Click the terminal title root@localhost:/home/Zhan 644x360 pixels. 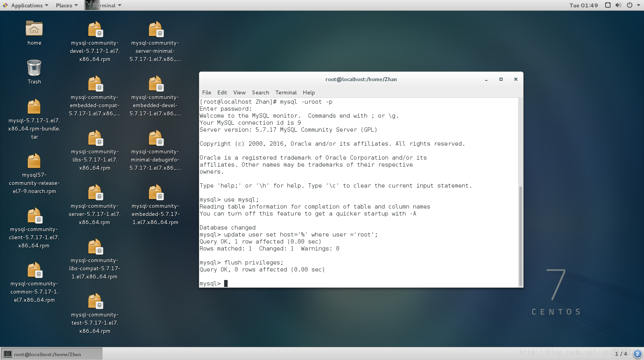click(361, 79)
